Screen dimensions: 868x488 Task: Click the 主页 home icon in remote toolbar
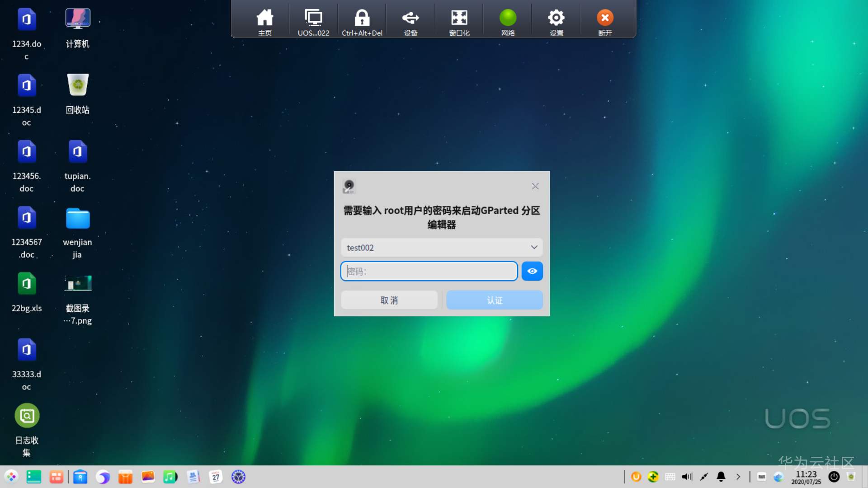tap(264, 20)
